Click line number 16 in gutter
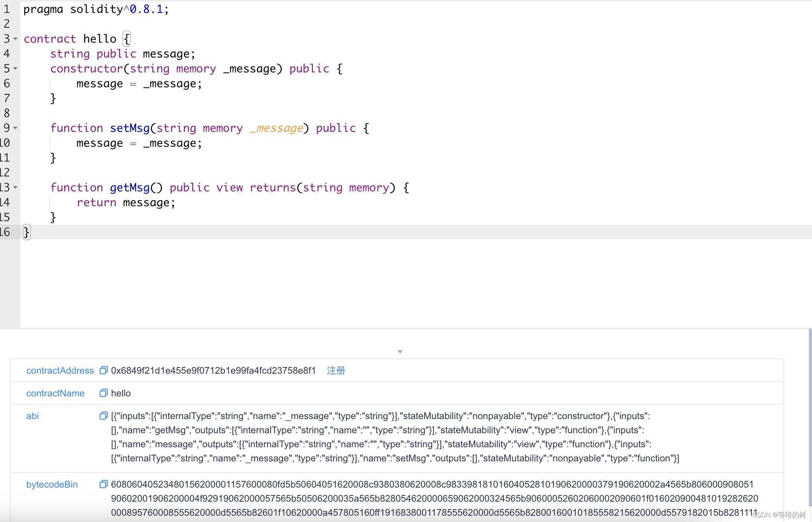The image size is (812, 522). [x=5, y=232]
